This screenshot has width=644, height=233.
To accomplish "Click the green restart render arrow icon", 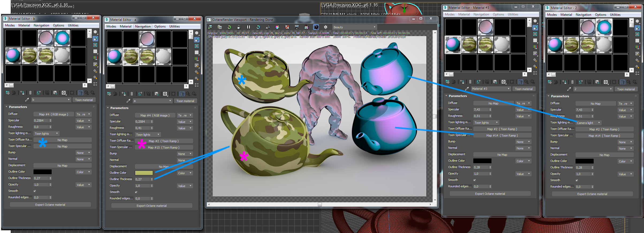I will tap(229, 27).
